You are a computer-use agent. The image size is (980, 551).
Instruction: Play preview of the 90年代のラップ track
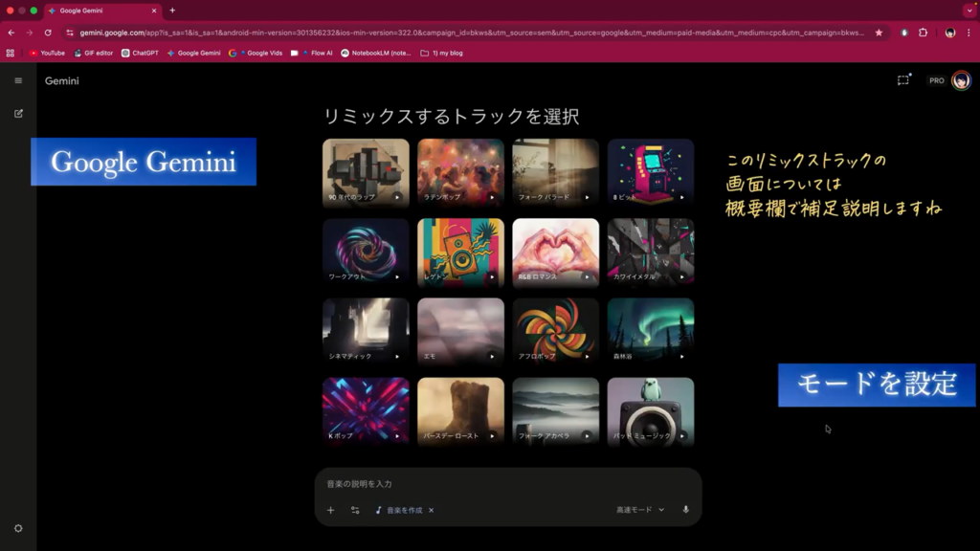397,197
